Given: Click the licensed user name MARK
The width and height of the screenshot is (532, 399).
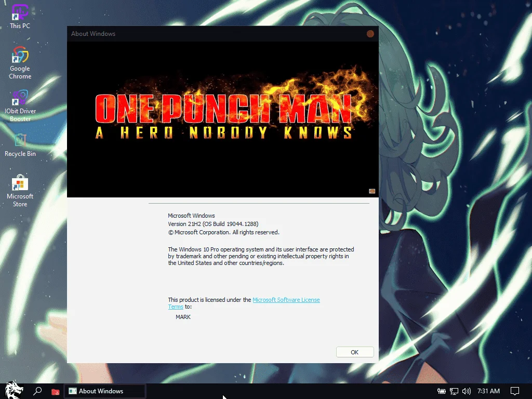Looking at the screenshot, I should 183,317.
